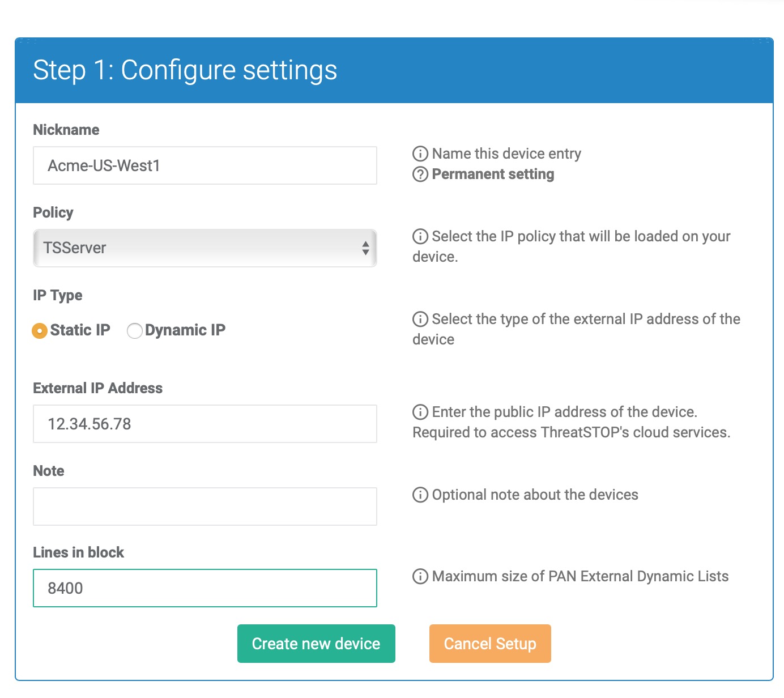Click the info icon next to 'Select the IP policy'

point(420,236)
